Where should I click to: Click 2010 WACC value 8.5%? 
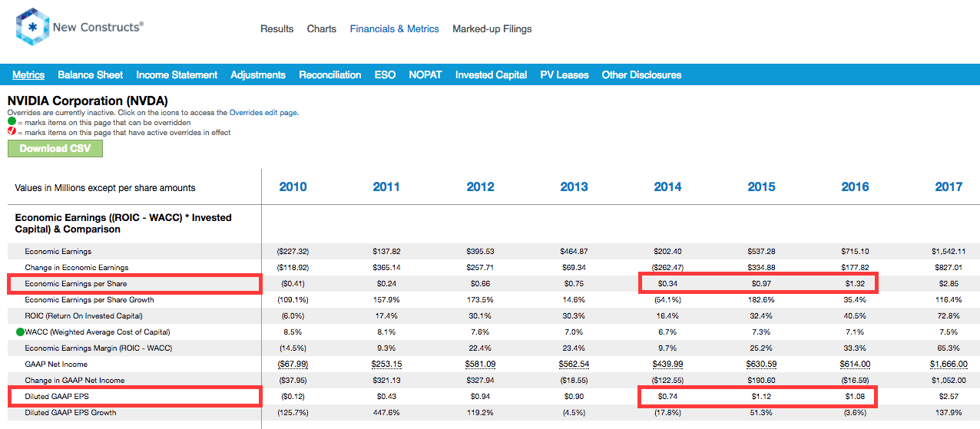tap(293, 332)
